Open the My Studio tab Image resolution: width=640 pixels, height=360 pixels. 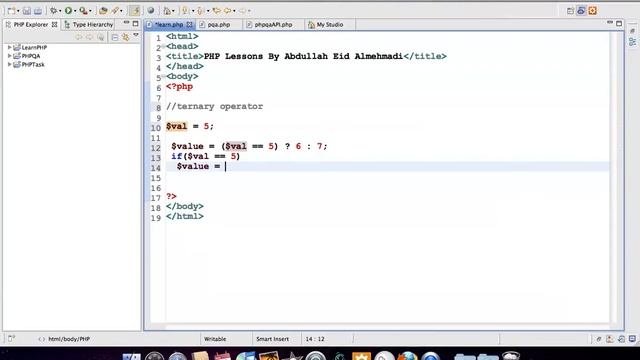click(x=326, y=24)
